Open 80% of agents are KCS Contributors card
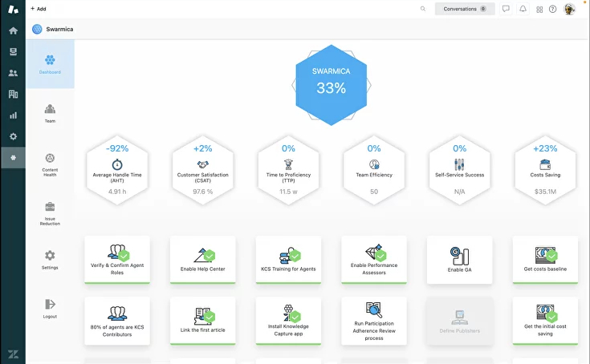 click(x=117, y=321)
